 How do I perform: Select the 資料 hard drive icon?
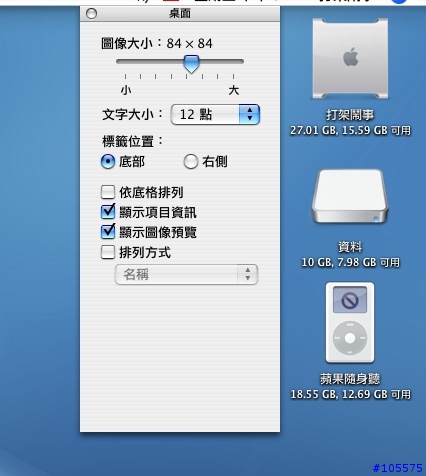pyautogui.click(x=350, y=197)
